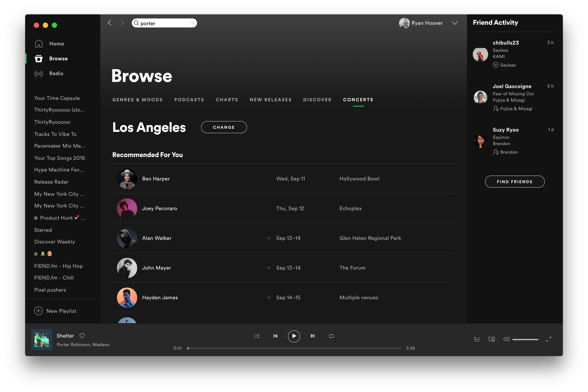Like the song Shelter with heart
This screenshot has width=588, height=392.
82,336
